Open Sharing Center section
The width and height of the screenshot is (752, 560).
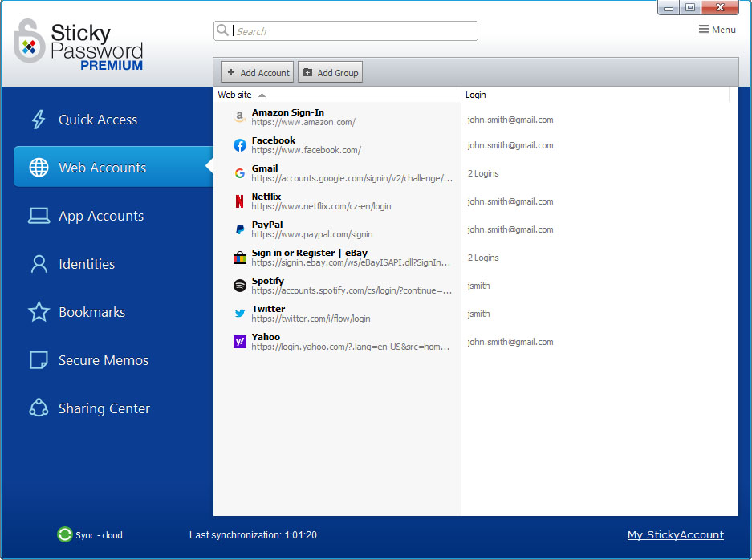tap(104, 408)
